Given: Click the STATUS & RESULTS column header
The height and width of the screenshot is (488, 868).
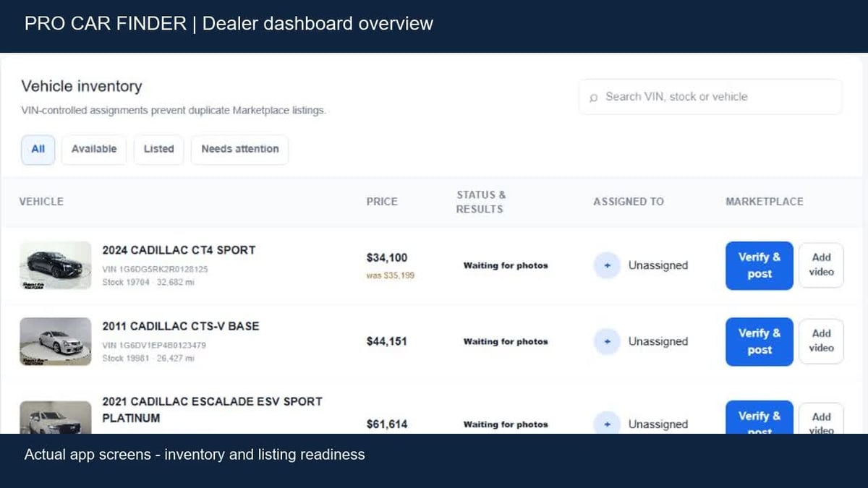Looking at the screenshot, I should (480, 202).
